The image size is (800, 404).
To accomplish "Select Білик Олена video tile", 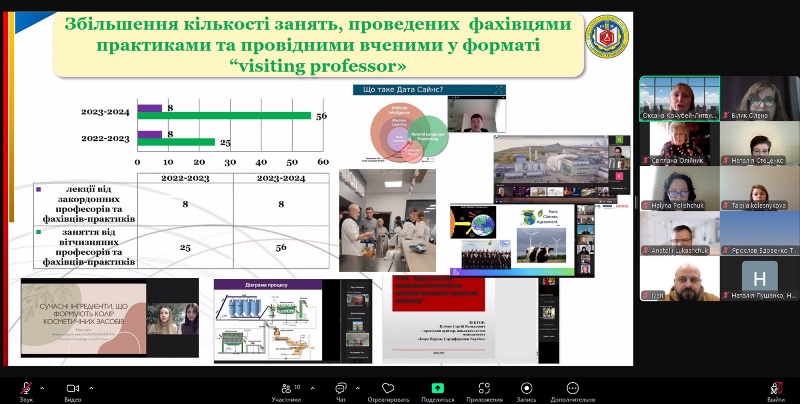I will point(760,98).
